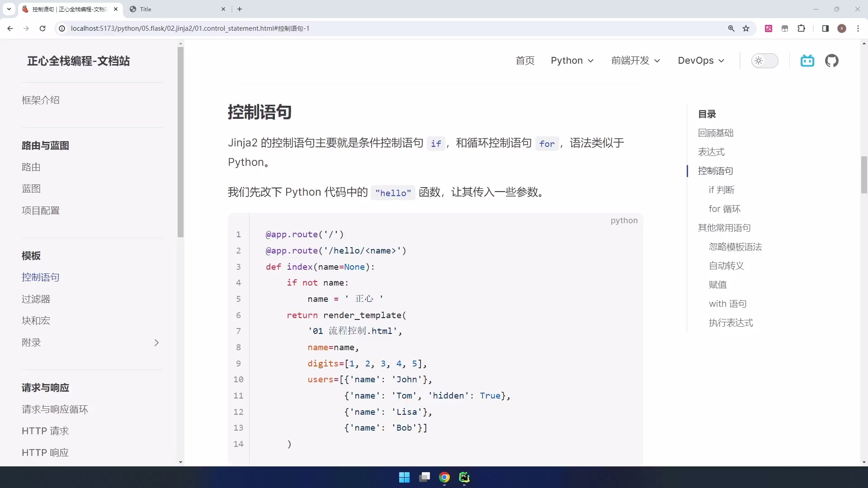Open the bilibili icon in the site navbar

(807, 61)
